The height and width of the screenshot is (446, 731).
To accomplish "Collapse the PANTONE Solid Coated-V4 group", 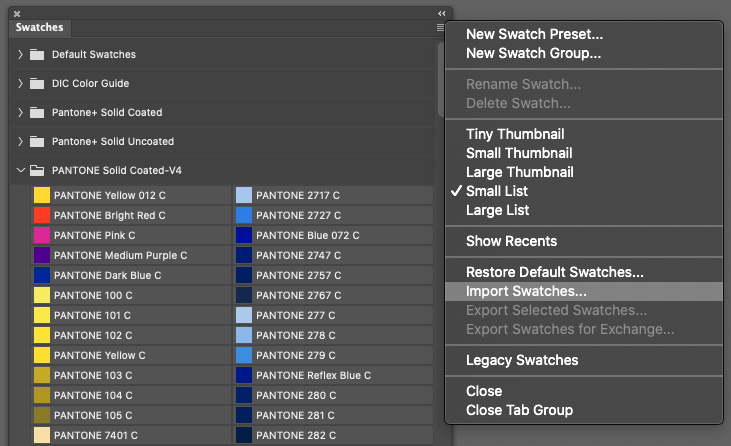I will pyautogui.click(x=20, y=170).
